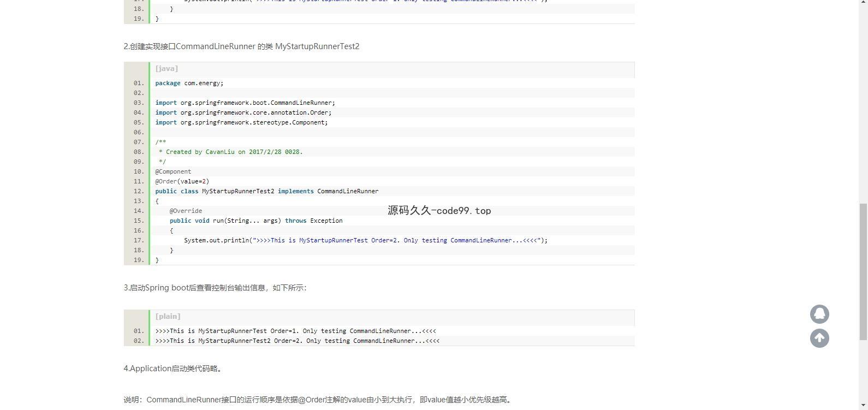Screen dimensions: 868x410
Task: Click the vertical scrollbar thumb
Action: [863, 271]
